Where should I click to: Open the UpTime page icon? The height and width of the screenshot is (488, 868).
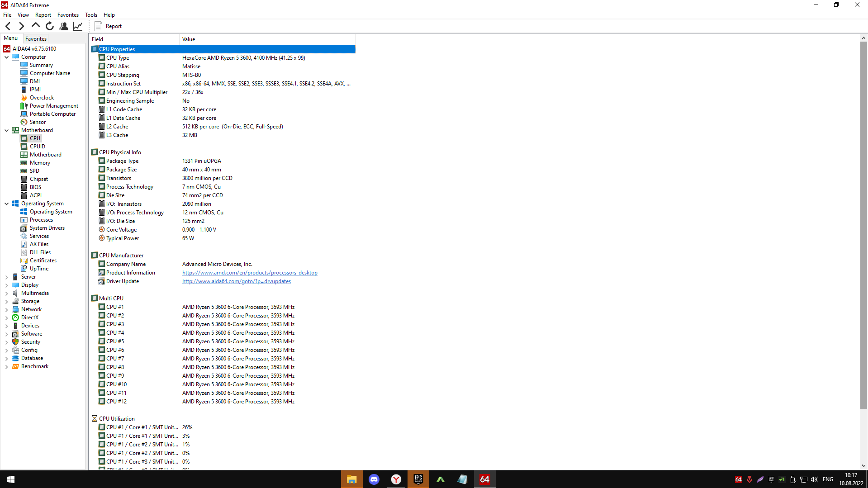(x=24, y=269)
